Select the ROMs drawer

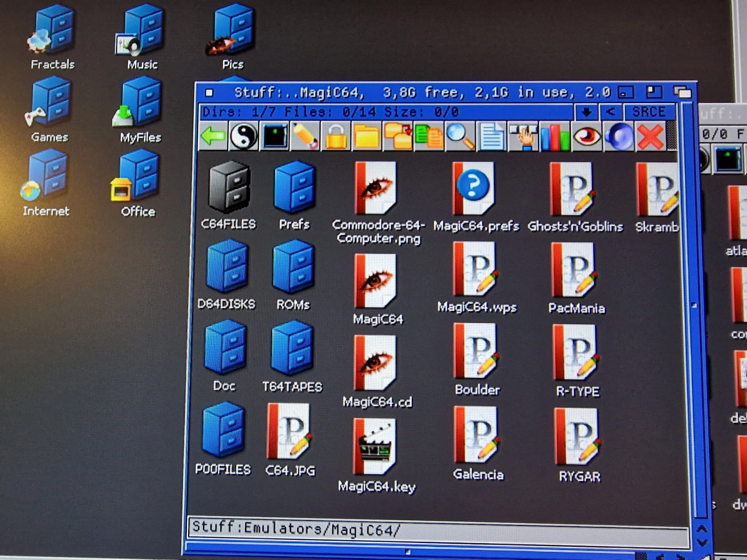pos(293,267)
